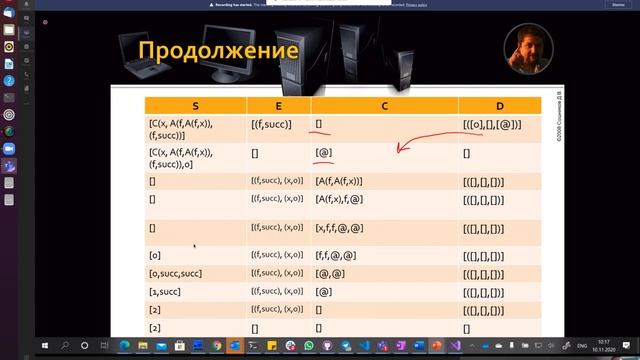Screen dimensions: 640x360
Task: Open GitHub Desktop on the taskbar
Action: click(x=327, y=346)
